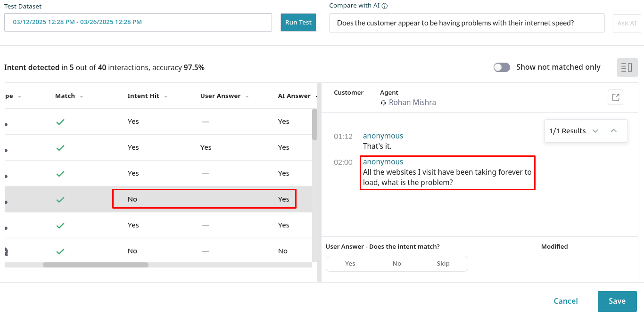Click the horizontal scrollbar under the table
The image size is (644, 316).
coord(96,265)
